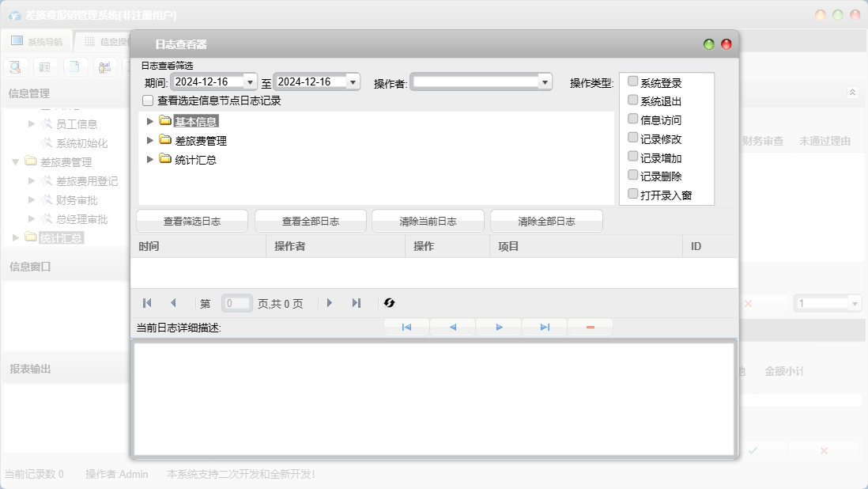Expand the 差旅费管理 tree node in dialog
This screenshot has width=868, height=489.
(150, 141)
